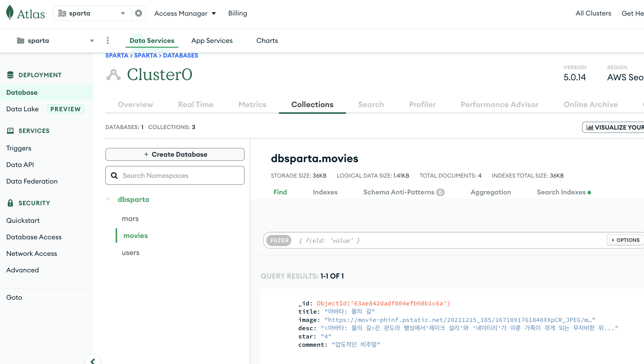Click Goto in the sidebar
This screenshot has width=644, height=364.
[14, 297]
